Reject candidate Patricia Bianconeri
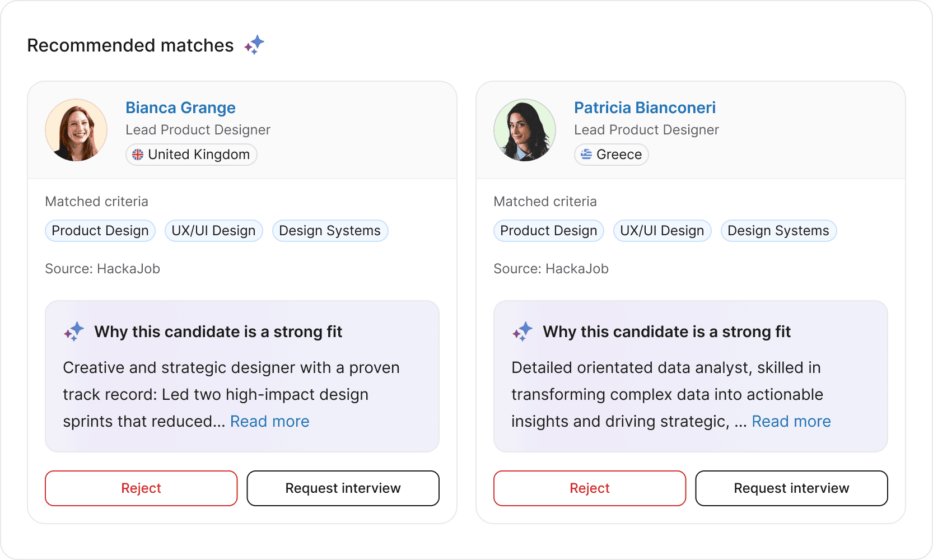The height and width of the screenshot is (560, 933). click(590, 488)
